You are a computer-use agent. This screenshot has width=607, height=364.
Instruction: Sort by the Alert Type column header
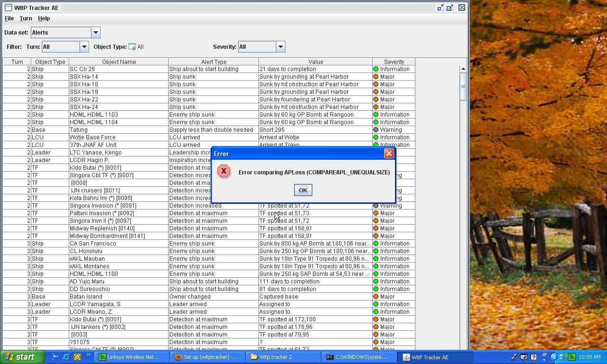click(214, 62)
